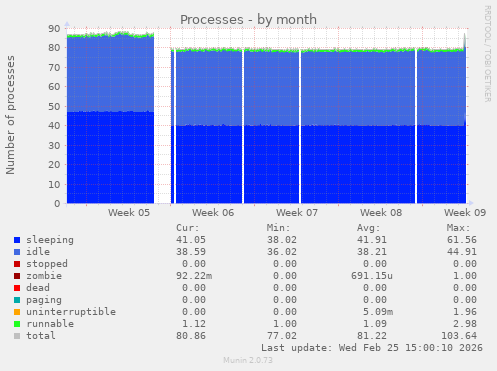Click total max value 103.64
This screenshot has height=371, width=497.
[459, 336]
